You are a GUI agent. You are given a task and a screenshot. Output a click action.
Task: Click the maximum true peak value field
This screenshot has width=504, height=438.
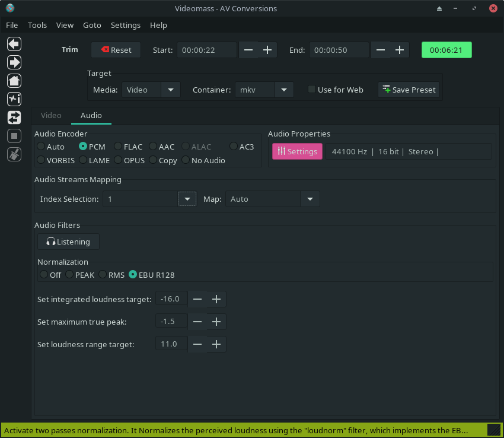(x=171, y=322)
